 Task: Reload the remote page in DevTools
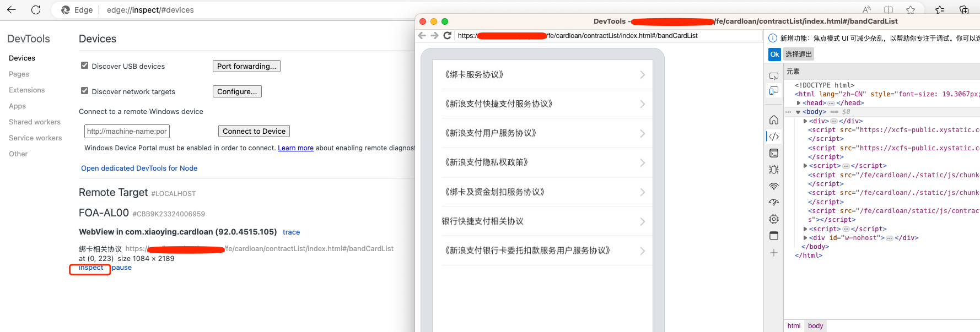pos(448,36)
